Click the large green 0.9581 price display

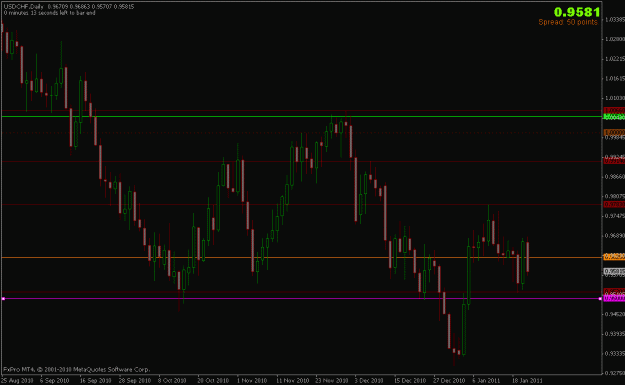(577, 12)
